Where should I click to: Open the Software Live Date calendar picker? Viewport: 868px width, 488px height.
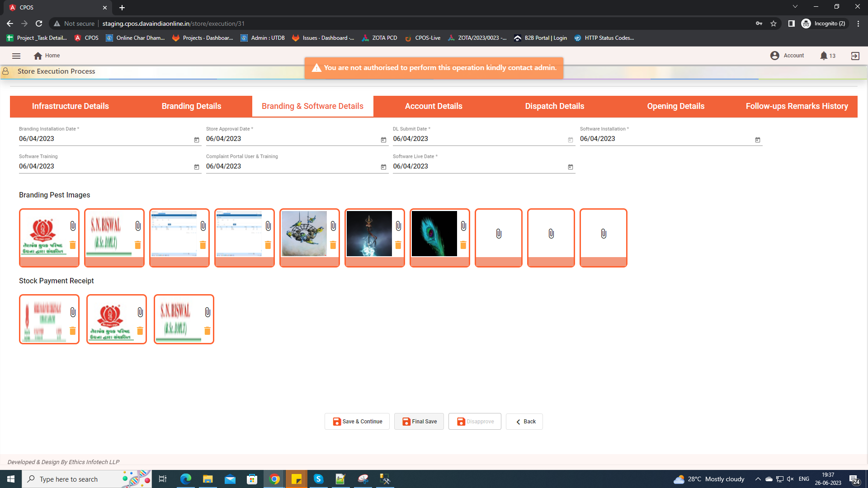coord(570,167)
